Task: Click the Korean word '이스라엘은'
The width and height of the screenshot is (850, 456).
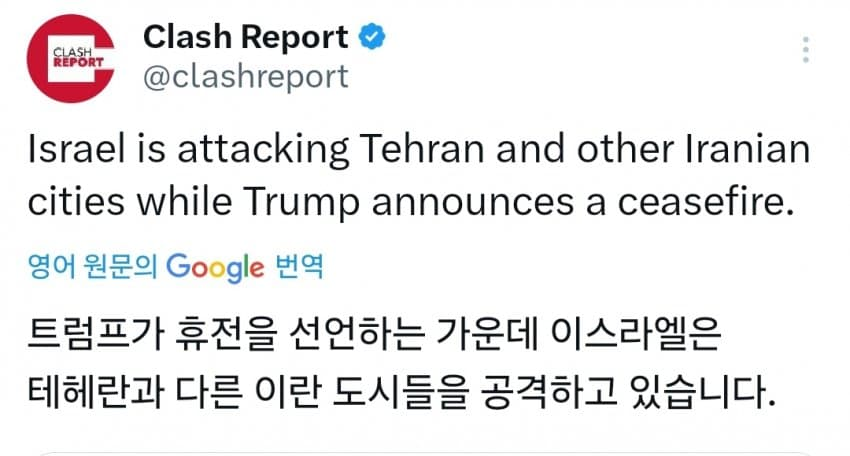Action: (635, 333)
